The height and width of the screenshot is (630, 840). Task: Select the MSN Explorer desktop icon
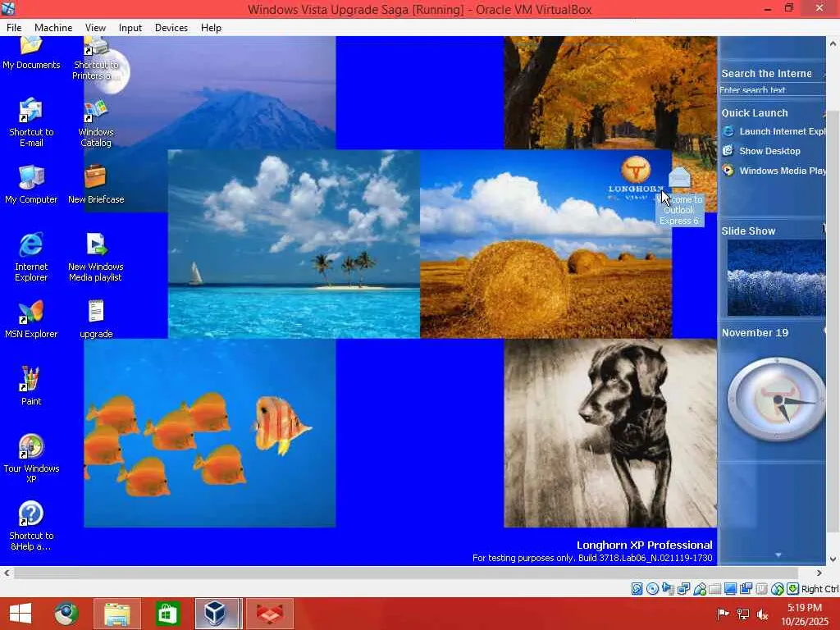click(31, 319)
